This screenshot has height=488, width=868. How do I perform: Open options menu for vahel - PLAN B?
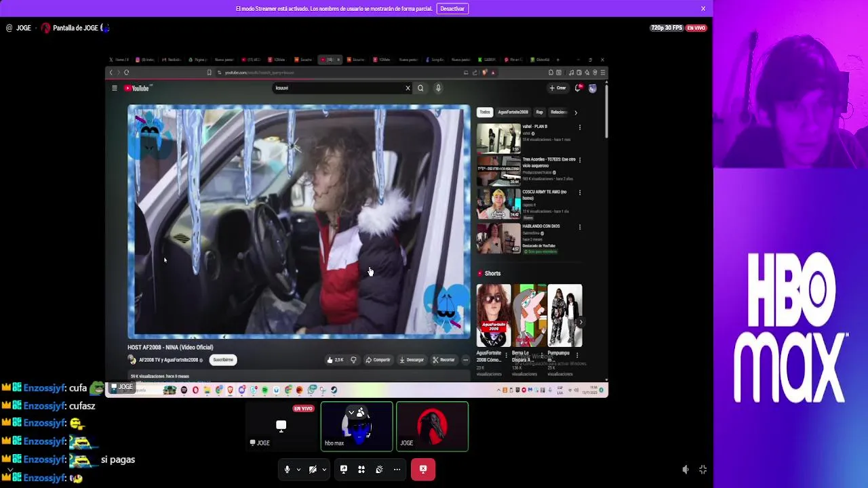[580, 127]
